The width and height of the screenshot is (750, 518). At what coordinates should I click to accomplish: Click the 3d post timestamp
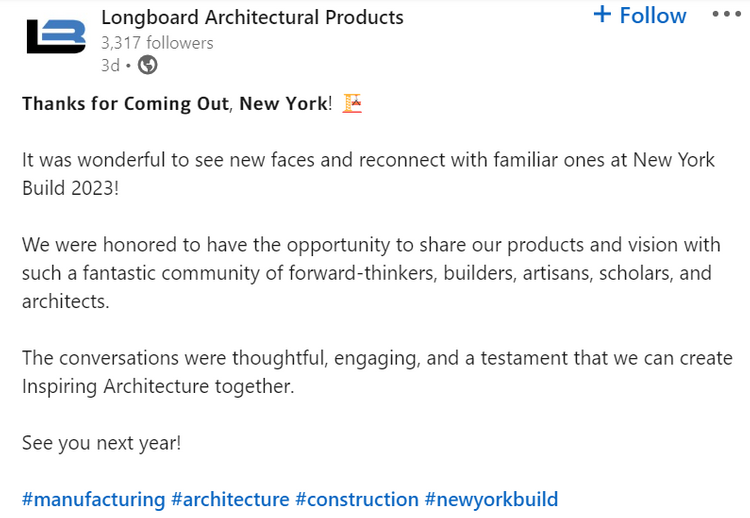pos(110,65)
